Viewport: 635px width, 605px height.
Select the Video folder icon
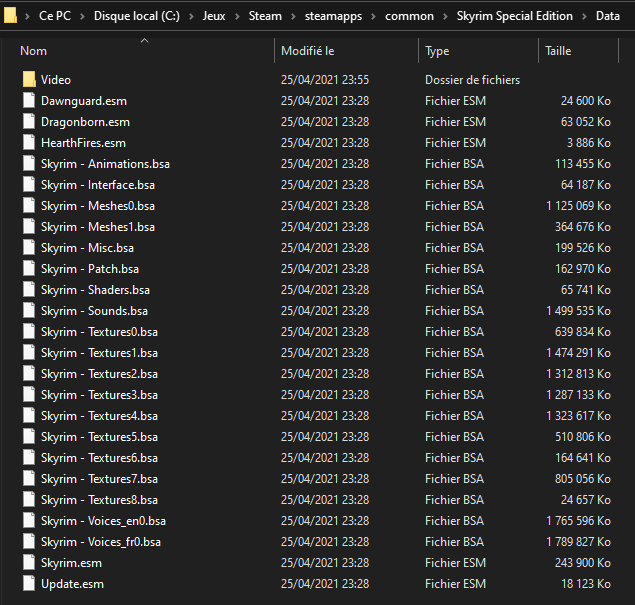(29, 79)
